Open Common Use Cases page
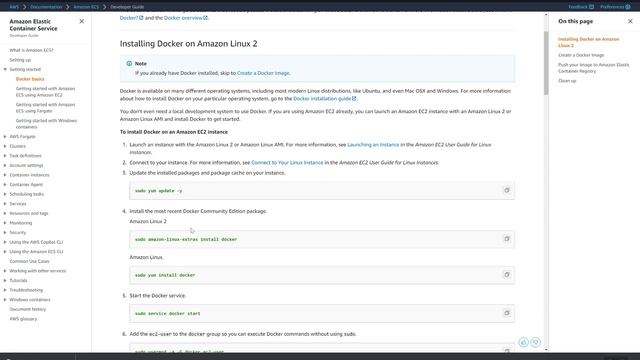640x360 pixels. tap(29, 261)
